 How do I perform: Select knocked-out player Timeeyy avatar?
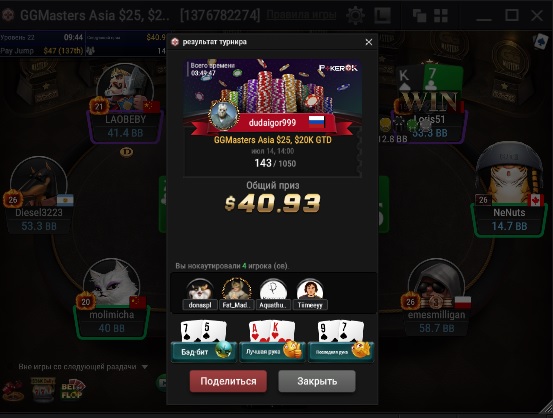[x=310, y=290]
